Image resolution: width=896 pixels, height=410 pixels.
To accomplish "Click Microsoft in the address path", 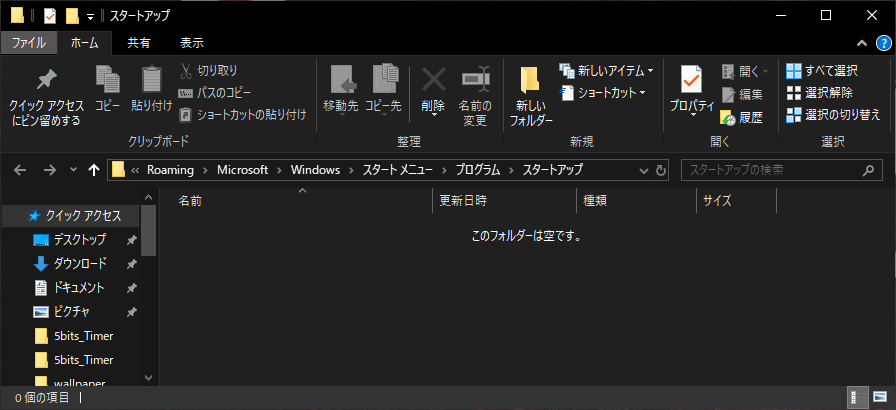I will [x=242, y=170].
